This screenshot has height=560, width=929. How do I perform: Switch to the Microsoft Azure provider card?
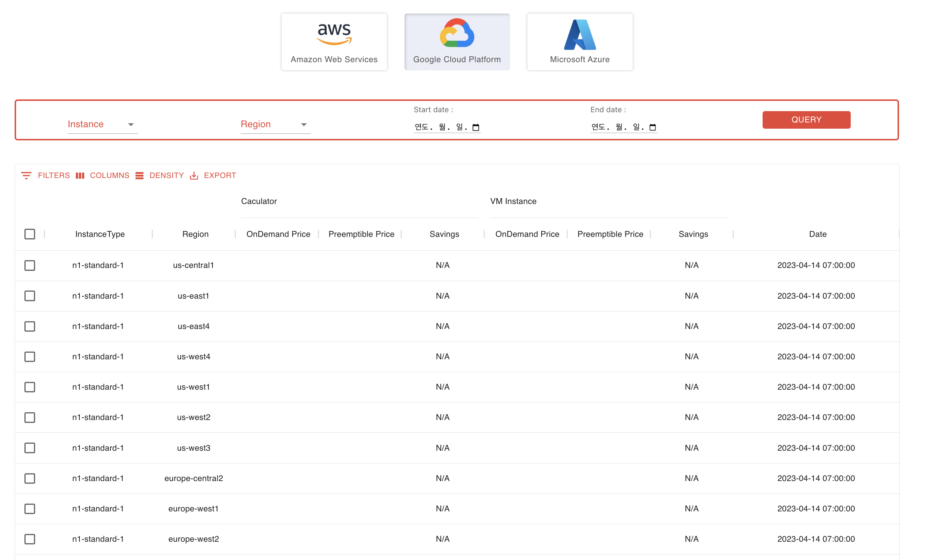tap(579, 41)
